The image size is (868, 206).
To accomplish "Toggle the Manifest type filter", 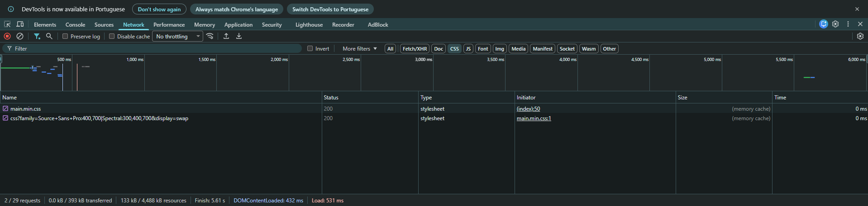I will pos(543,49).
